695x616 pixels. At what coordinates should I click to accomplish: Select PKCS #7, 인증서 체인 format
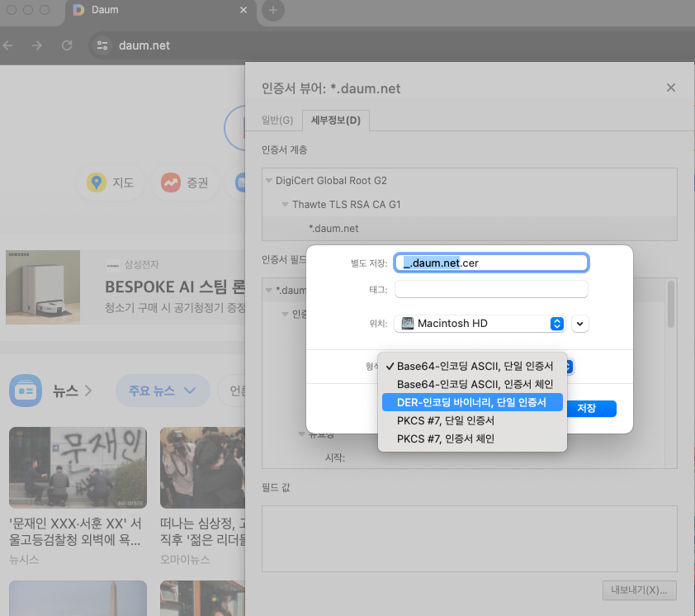pyautogui.click(x=472, y=438)
